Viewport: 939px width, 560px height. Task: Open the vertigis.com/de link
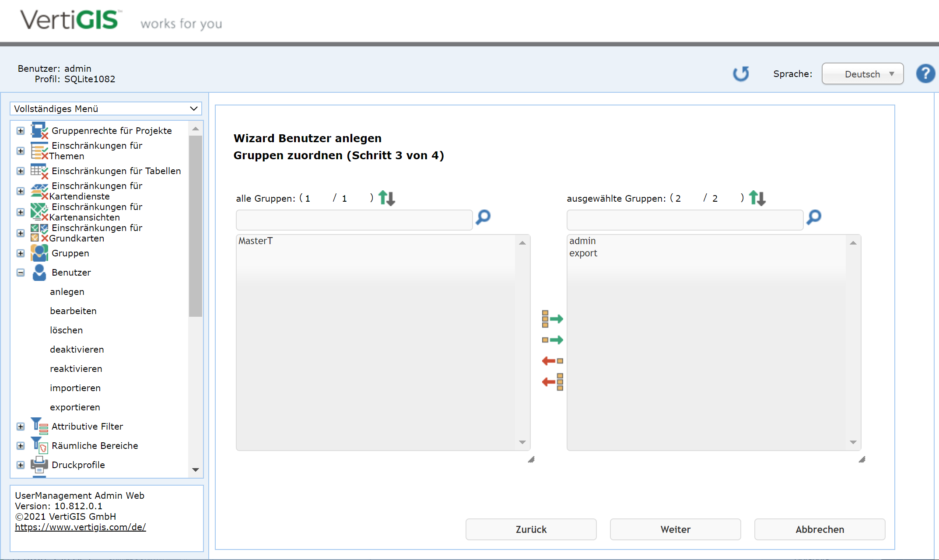(x=81, y=527)
